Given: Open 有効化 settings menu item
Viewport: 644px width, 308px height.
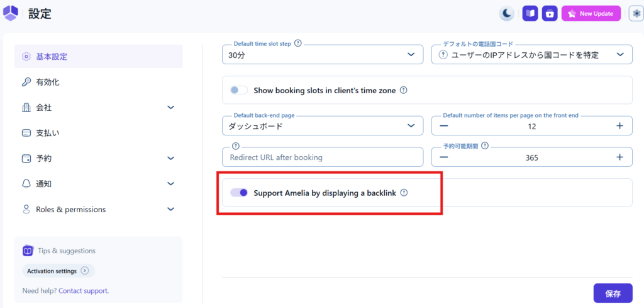Looking at the screenshot, I should [48, 82].
